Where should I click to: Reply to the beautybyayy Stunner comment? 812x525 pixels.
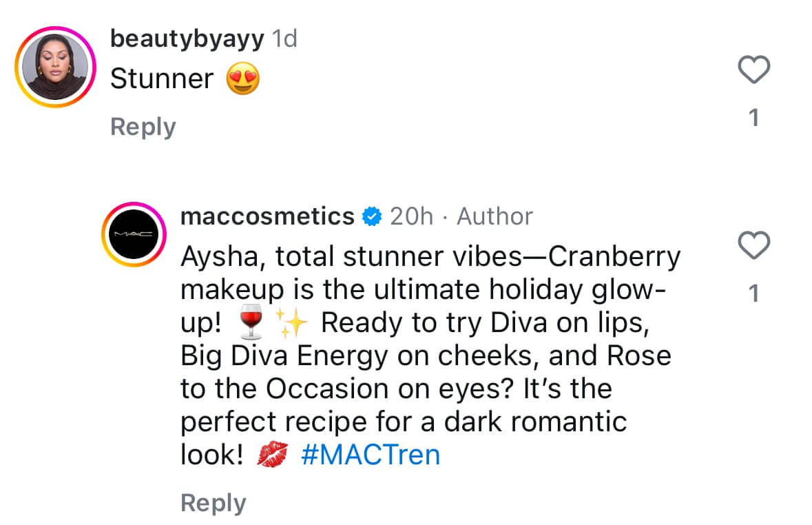[x=143, y=127]
